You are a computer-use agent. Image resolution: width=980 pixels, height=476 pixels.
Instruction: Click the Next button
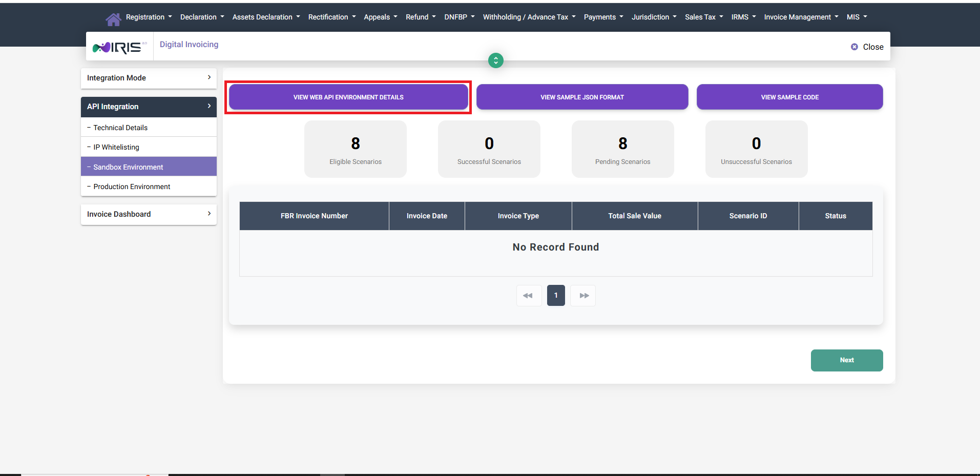846,360
